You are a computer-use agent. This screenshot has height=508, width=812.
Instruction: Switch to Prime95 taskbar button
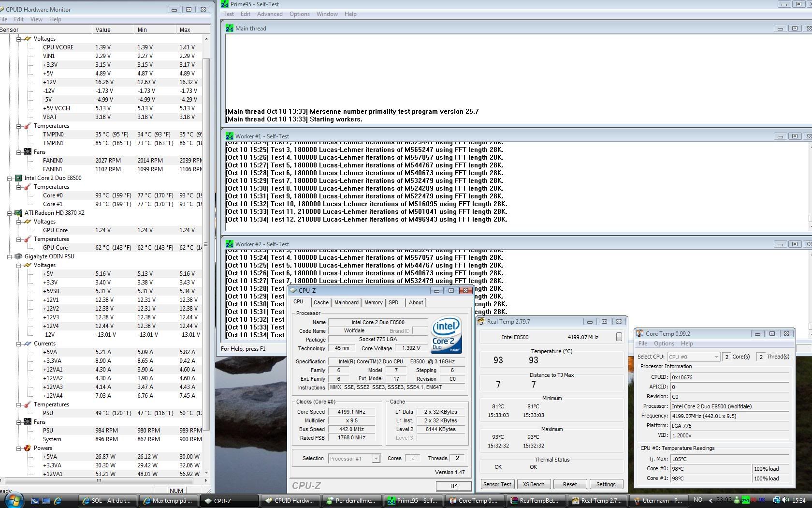point(414,501)
